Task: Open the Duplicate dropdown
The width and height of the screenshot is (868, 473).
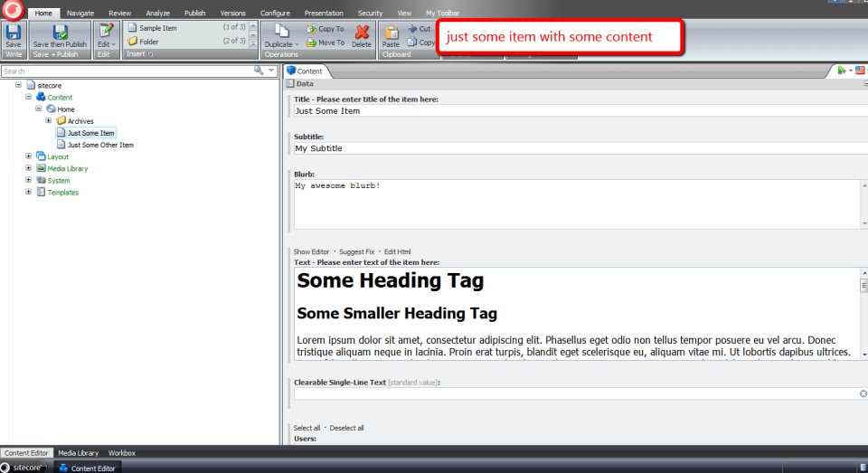Action: [281, 44]
